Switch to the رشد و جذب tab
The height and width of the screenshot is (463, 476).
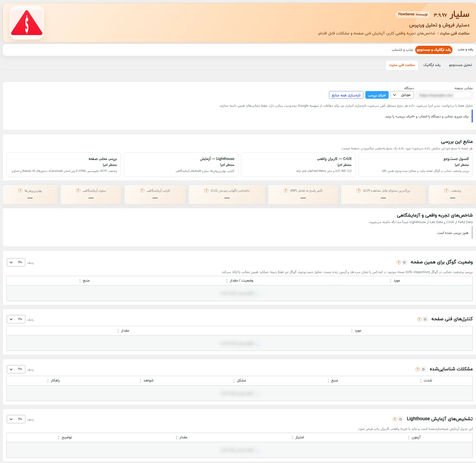click(465, 49)
